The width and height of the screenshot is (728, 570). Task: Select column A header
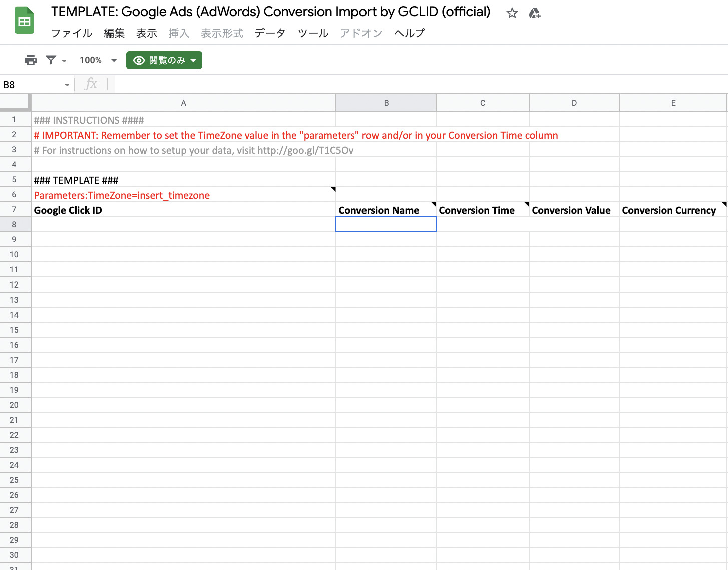(x=183, y=103)
